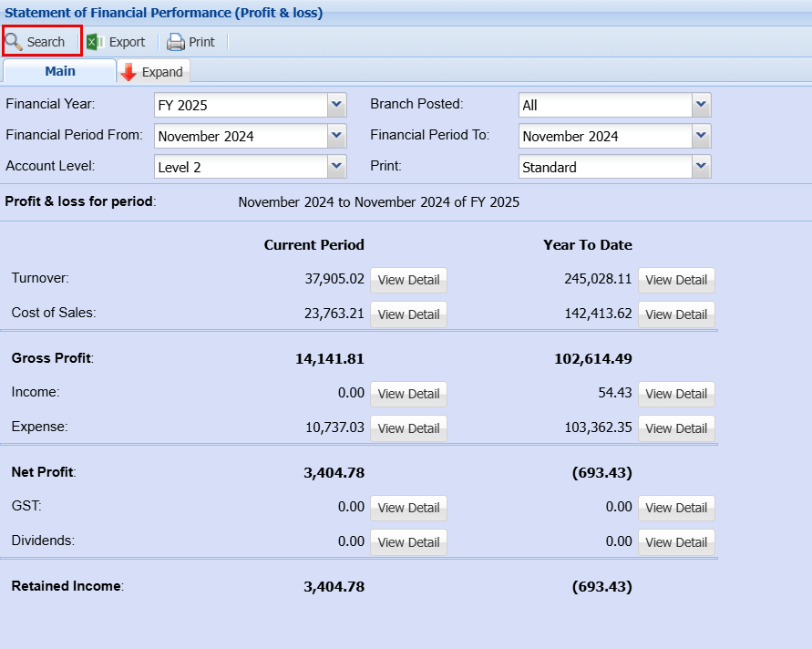Open the Financial Period To dropdown

(x=701, y=136)
